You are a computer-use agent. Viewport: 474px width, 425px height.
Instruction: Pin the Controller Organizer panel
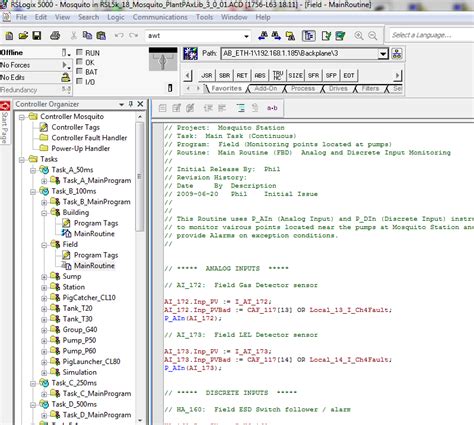point(131,104)
